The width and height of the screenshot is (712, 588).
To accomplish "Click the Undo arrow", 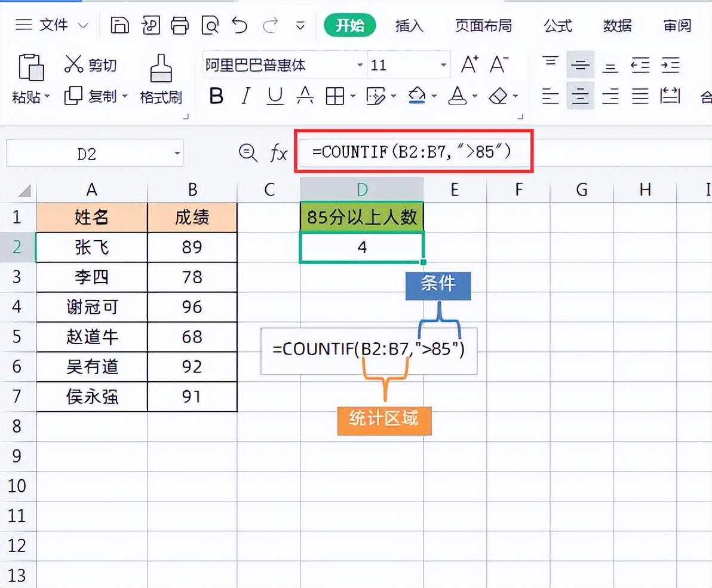I will [240, 26].
